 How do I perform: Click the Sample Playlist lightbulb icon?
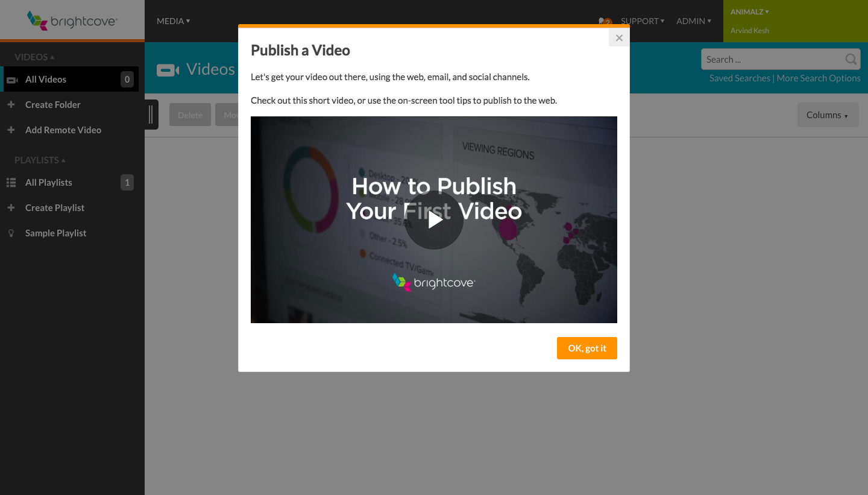point(11,233)
